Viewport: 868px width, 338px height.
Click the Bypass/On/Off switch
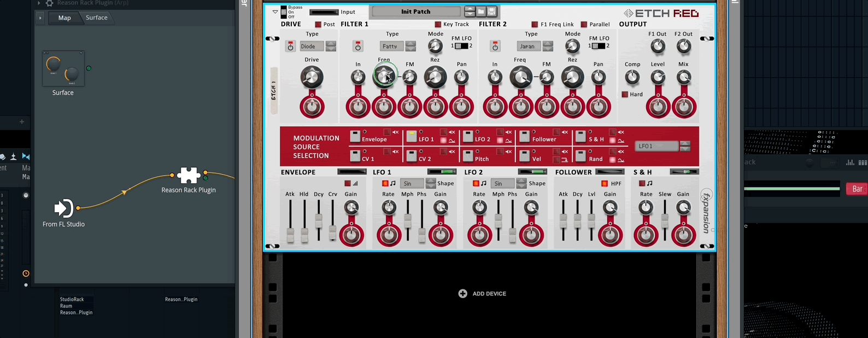coord(284,11)
